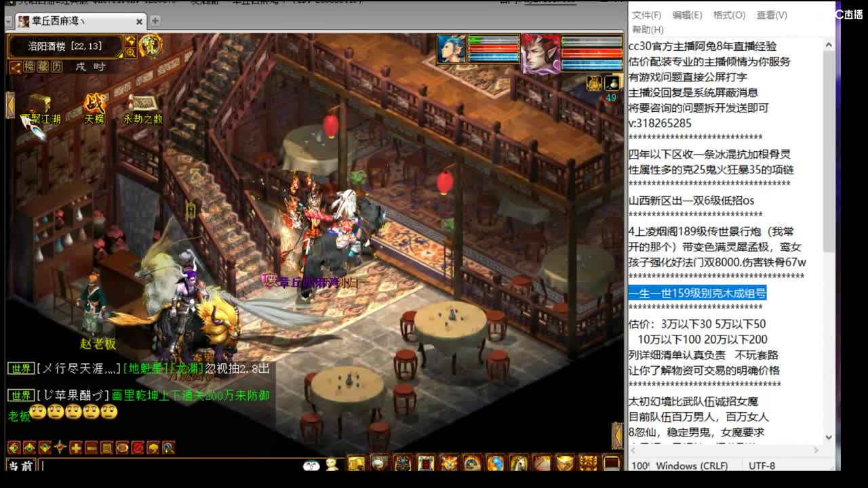This screenshot has width=868, height=488.
Task: Click the yellow plus icon in chat toolbar
Action: click(76, 447)
